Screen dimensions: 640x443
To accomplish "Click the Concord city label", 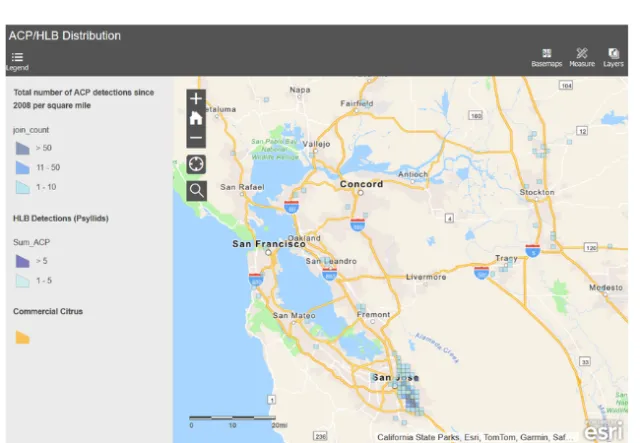I will (x=361, y=185).
